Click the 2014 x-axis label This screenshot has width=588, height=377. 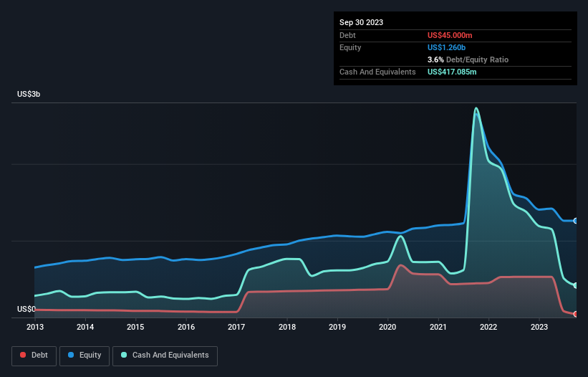85,327
